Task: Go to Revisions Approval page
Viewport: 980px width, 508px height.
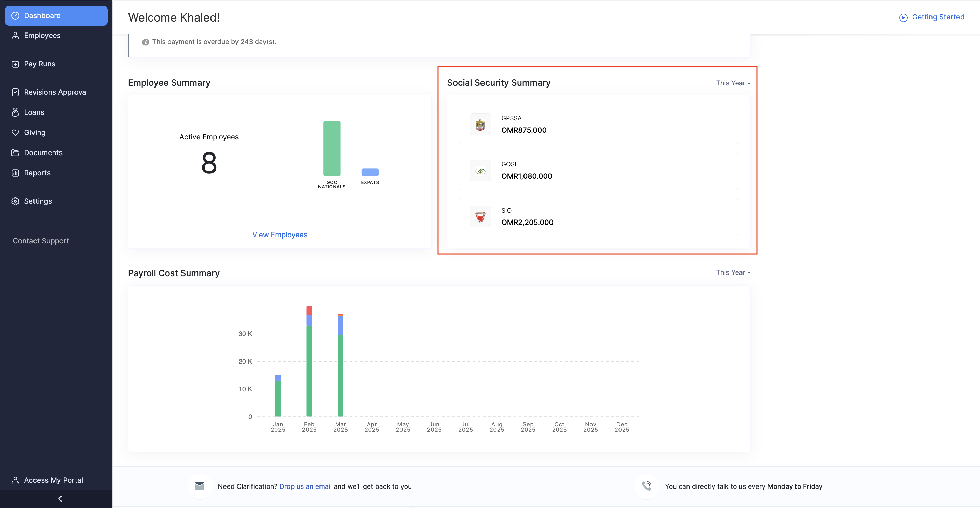Action: pos(56,92)
